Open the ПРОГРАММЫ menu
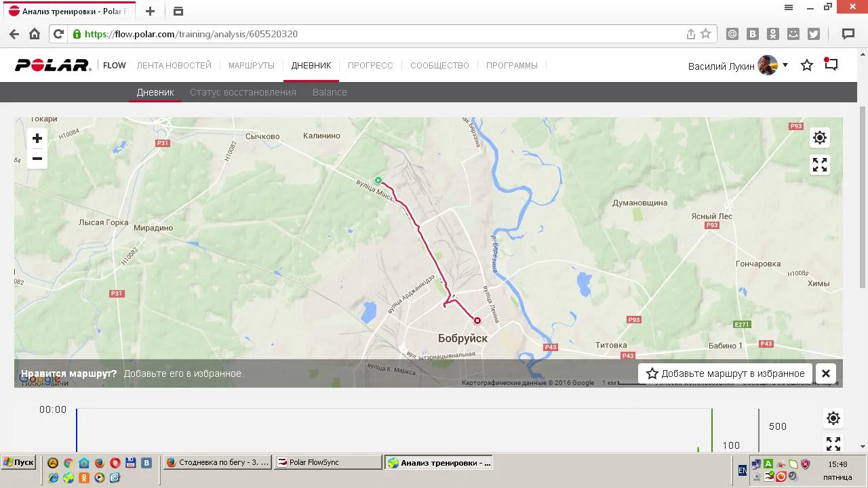868x488 pixels. point(512,66)
